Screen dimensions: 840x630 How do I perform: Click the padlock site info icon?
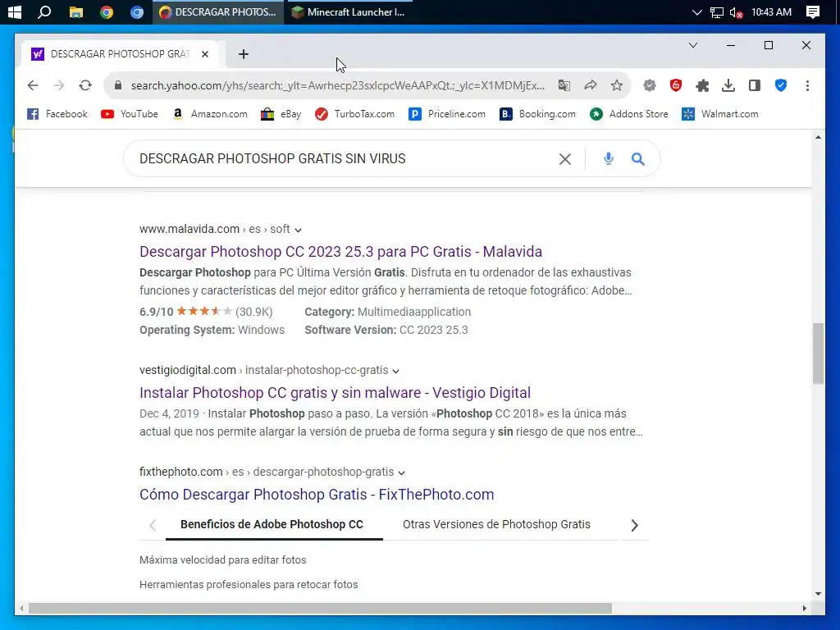pyautogui.click(x=118, y=85)
